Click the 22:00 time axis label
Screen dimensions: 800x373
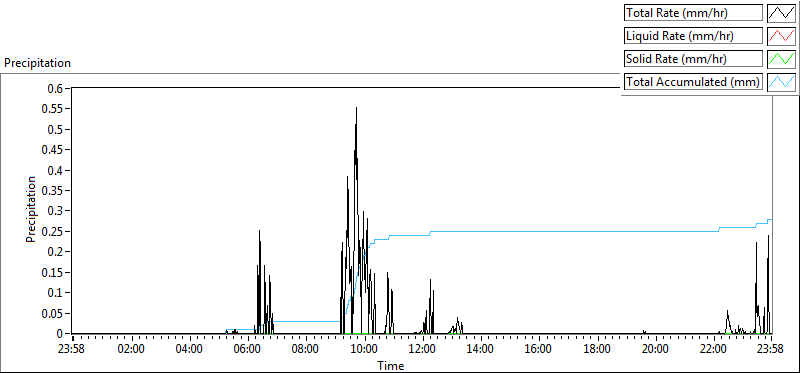(713, 350)
